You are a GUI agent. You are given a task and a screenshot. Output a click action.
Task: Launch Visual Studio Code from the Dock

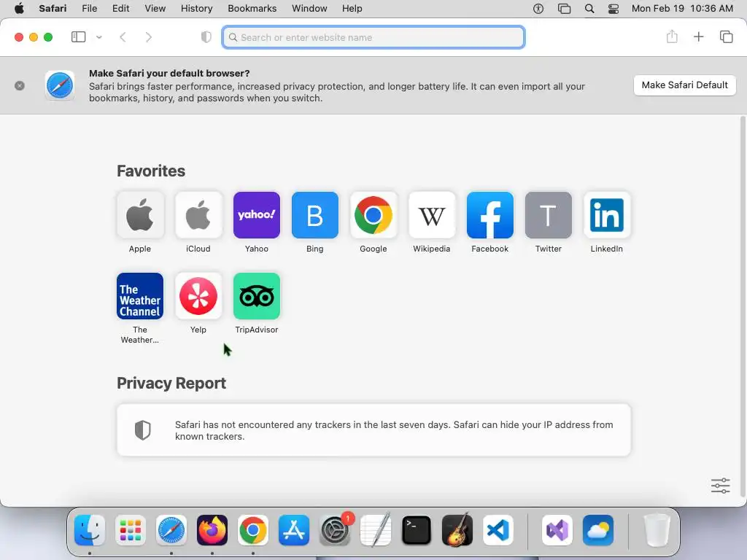click(498, 530)
